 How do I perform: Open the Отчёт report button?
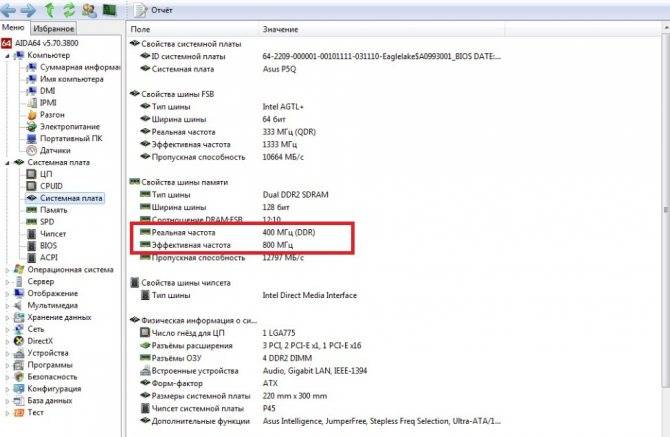point(153,10)
